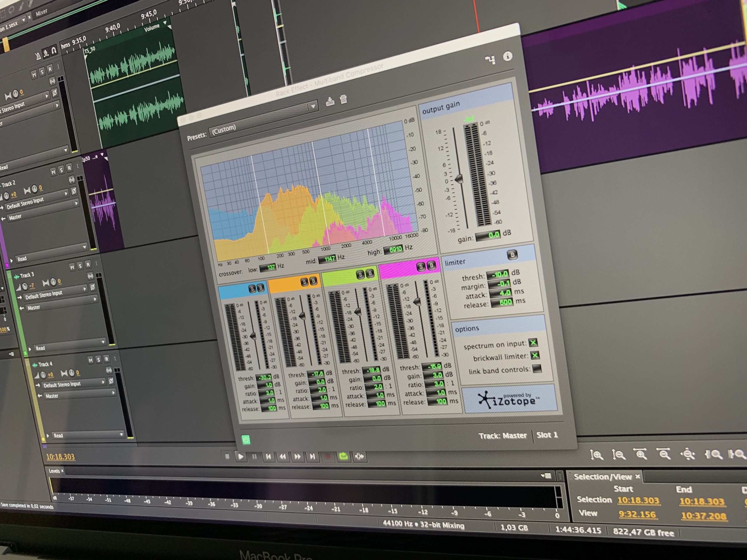
Task: Open the Presets dropdown menu
Action: point(313,106)
